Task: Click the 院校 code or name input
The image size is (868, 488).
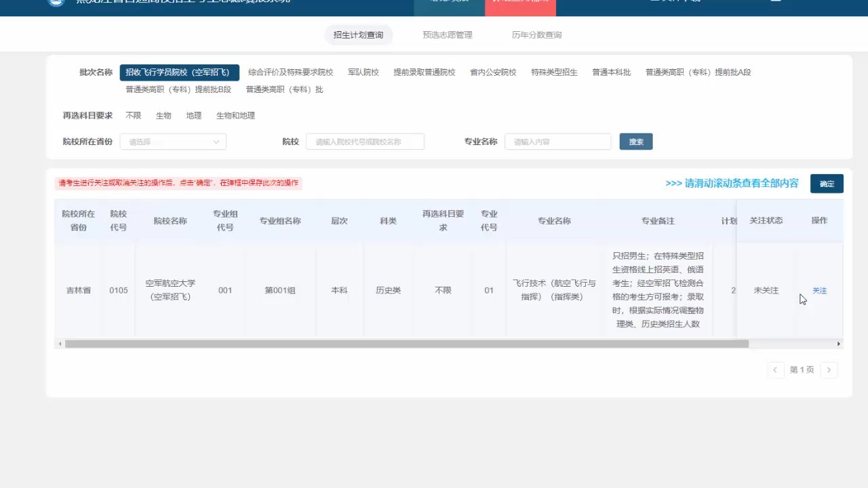Action: [x=365, y=142]
